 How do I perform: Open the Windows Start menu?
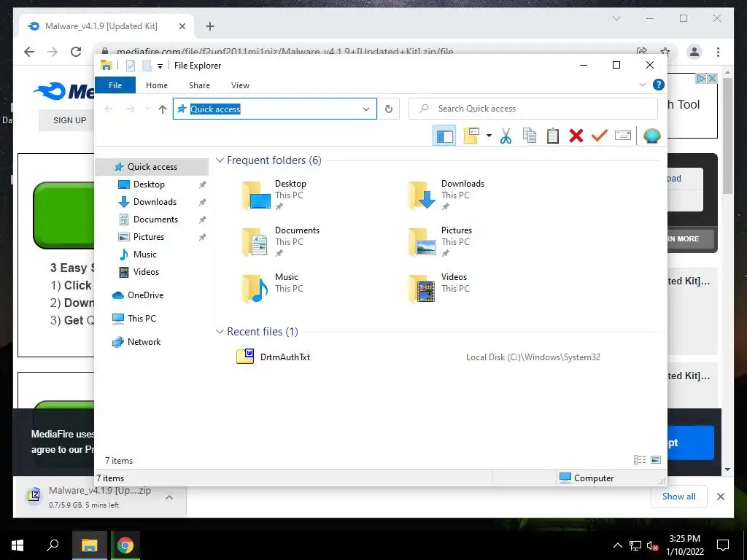point(18,545)
